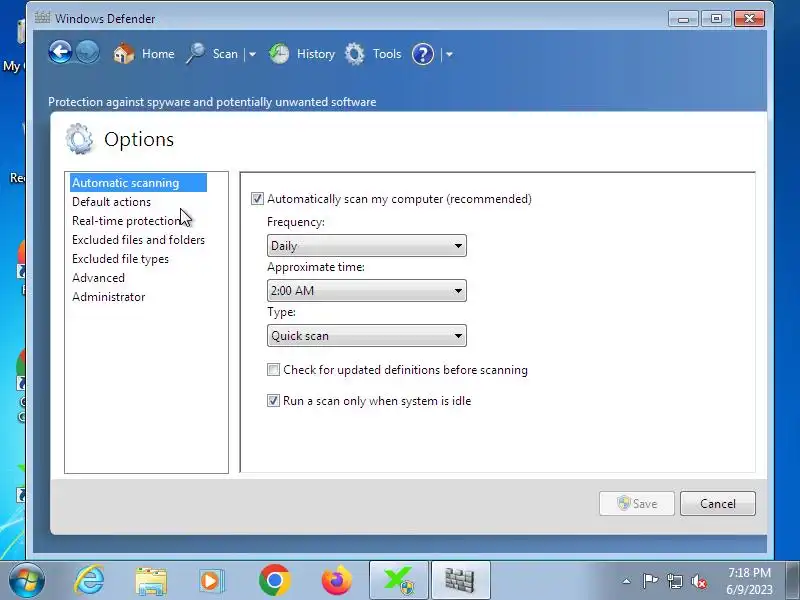Select Excluded files and folders
This screenshot has height=600, width=800.
point(138,239)
